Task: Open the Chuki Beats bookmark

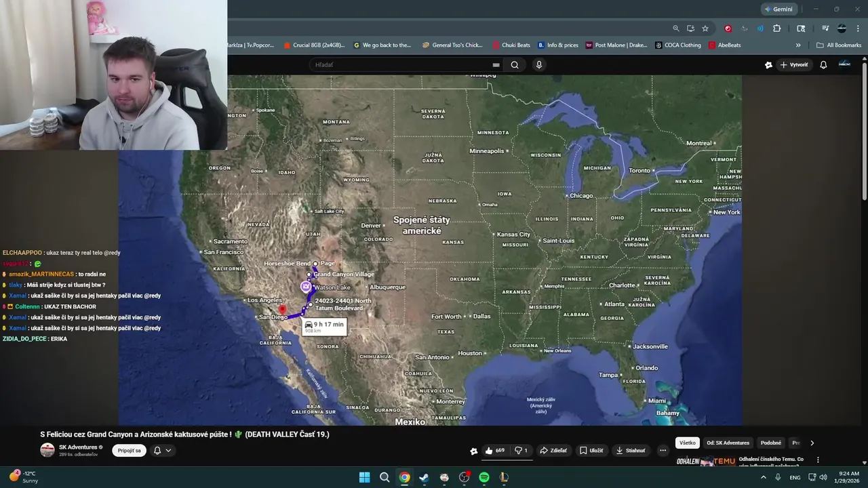Action: tap(511, 45)
